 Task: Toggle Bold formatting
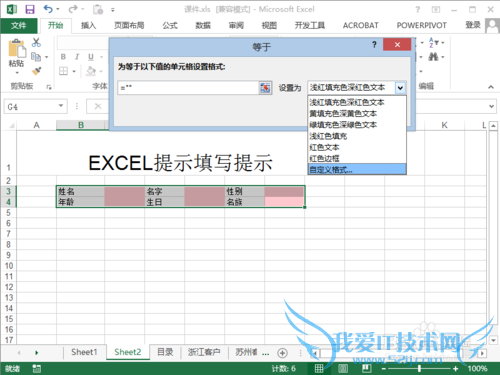click(63, 57)
